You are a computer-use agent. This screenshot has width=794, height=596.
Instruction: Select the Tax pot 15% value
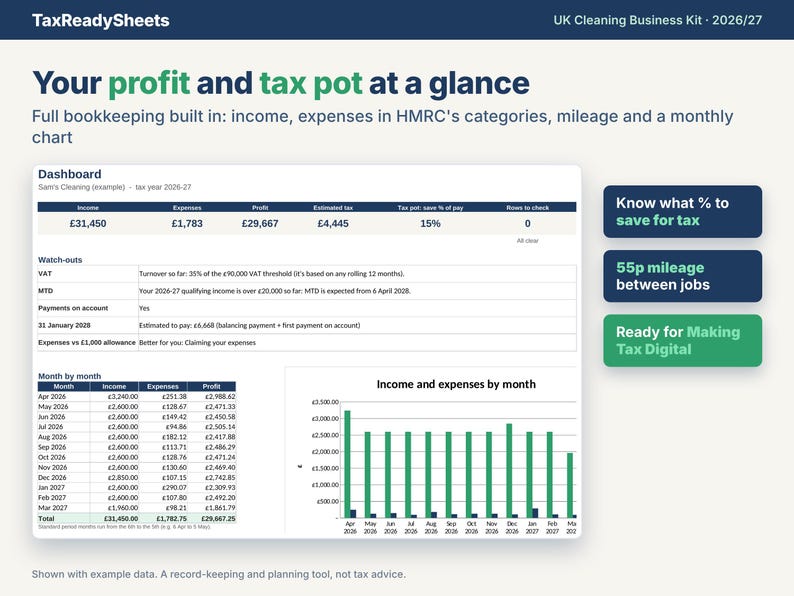click(x=430, y=223)
